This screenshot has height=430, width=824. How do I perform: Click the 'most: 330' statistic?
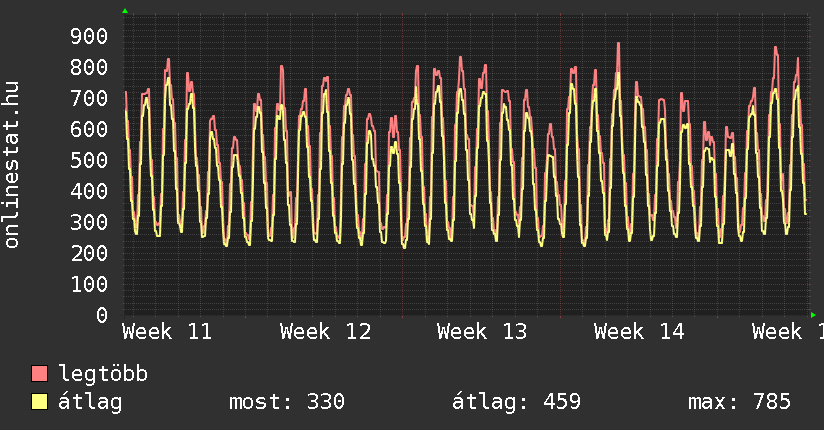[287, 402]
